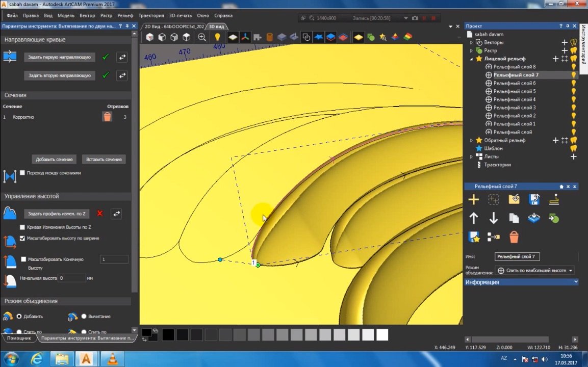
Task: Collapse the 'Лицевой рельеф' tree node
Action: point(471,59)
